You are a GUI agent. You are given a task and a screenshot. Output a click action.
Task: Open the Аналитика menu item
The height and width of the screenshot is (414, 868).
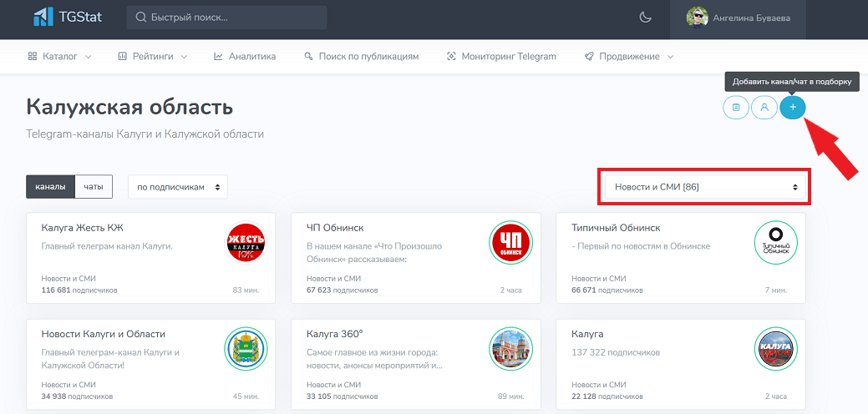tap(245, 57)
